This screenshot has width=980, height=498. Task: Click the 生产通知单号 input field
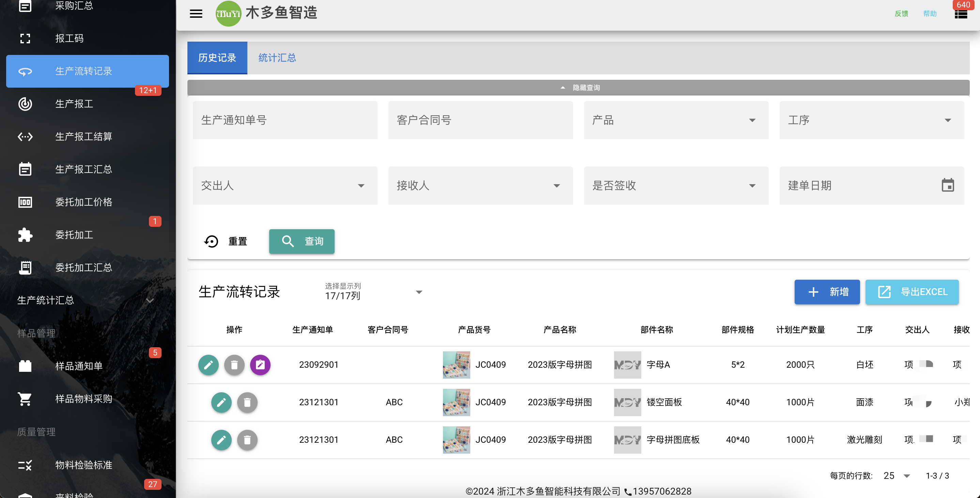pyautogui.click(x=285, y=120)
